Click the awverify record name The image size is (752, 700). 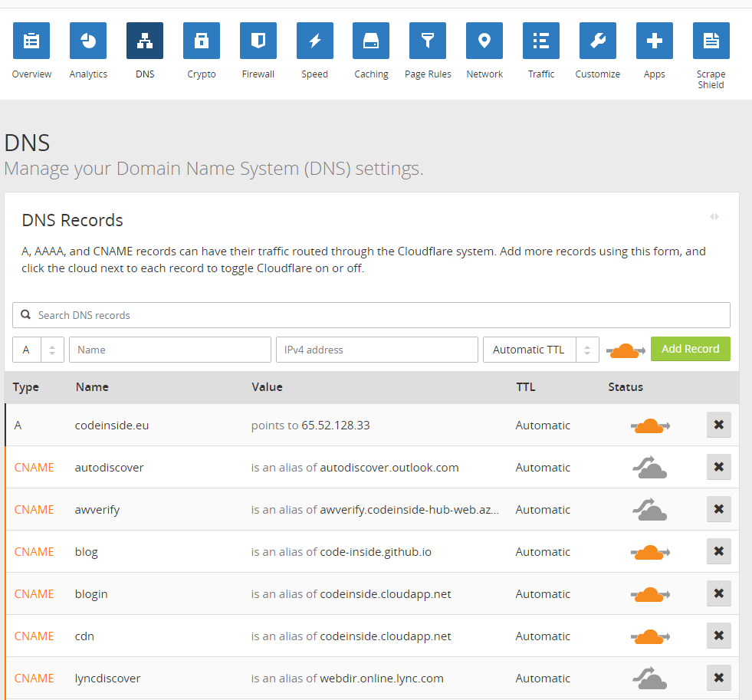pos(97,510)
